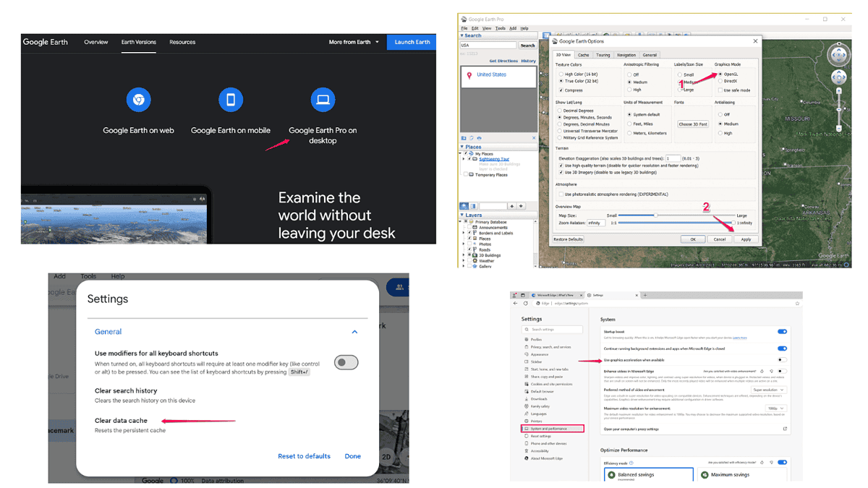Toggle Startup boost switch in Edge
Viewport: 868px width, 488px height.
(x=782, y=332)
